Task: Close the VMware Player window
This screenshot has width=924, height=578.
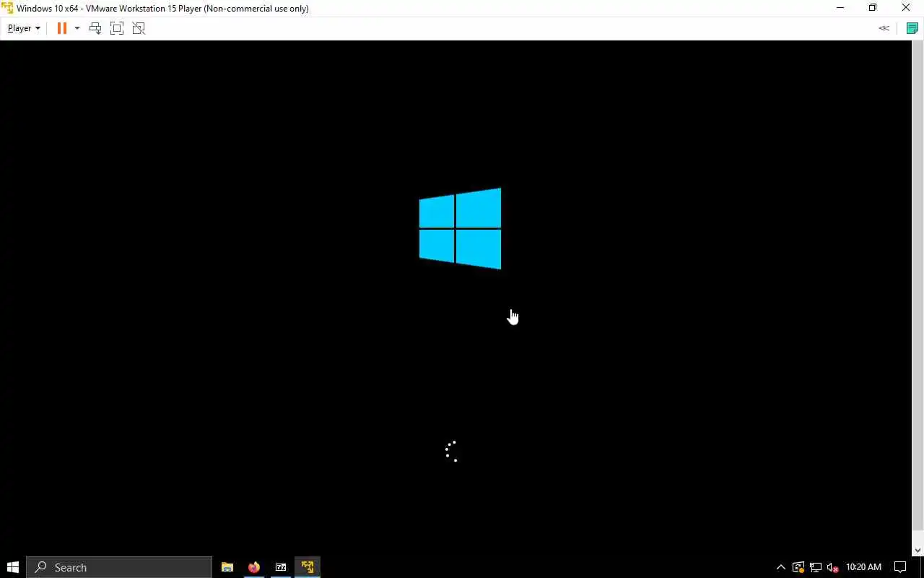Action: (906, 8)
